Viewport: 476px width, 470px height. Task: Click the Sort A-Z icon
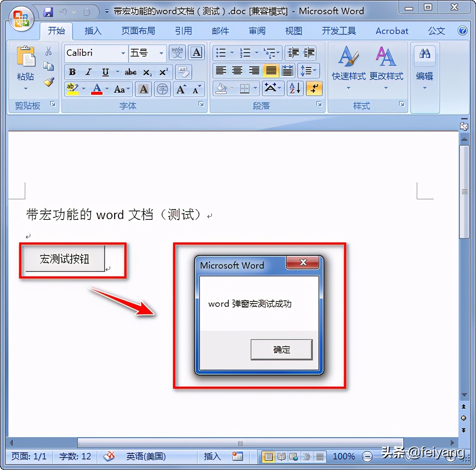[294, 88]
